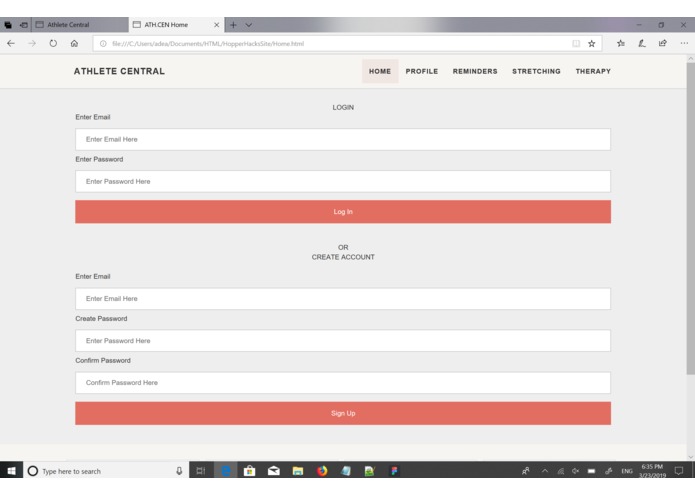Screen dimensions: 695x494
Task: Set these tabs aside icon
Action: pyautogui.click(x=23, y=25)
